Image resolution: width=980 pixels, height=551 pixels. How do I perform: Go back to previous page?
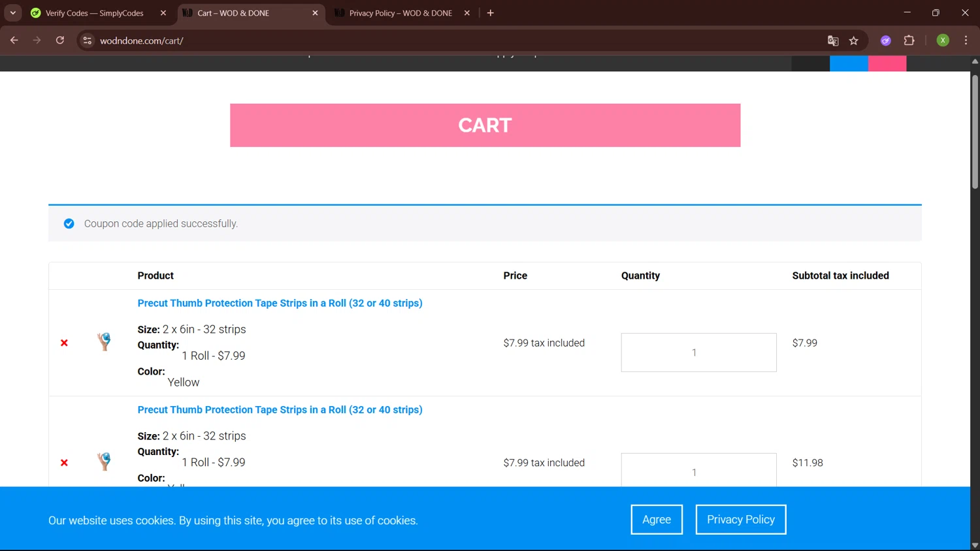pyautogui.click(x=14, y=40)
